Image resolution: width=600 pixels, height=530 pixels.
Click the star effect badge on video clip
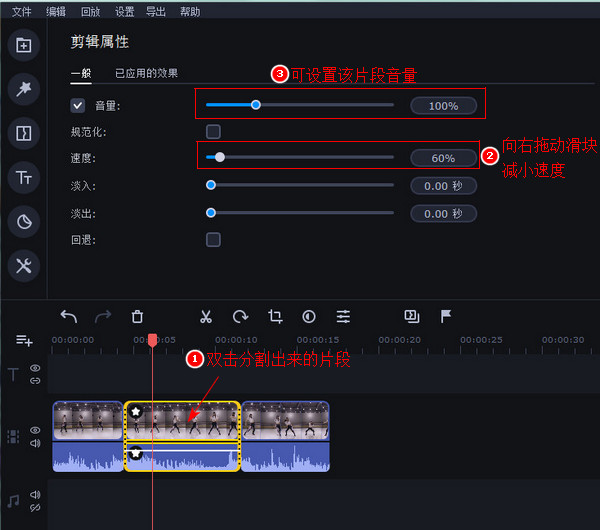135,412
